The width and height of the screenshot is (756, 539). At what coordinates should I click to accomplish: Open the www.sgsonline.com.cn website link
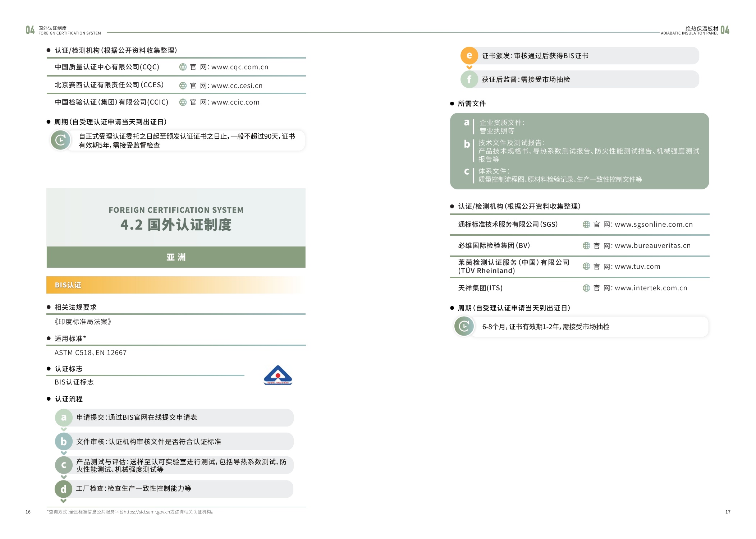(x=654, y=225)
